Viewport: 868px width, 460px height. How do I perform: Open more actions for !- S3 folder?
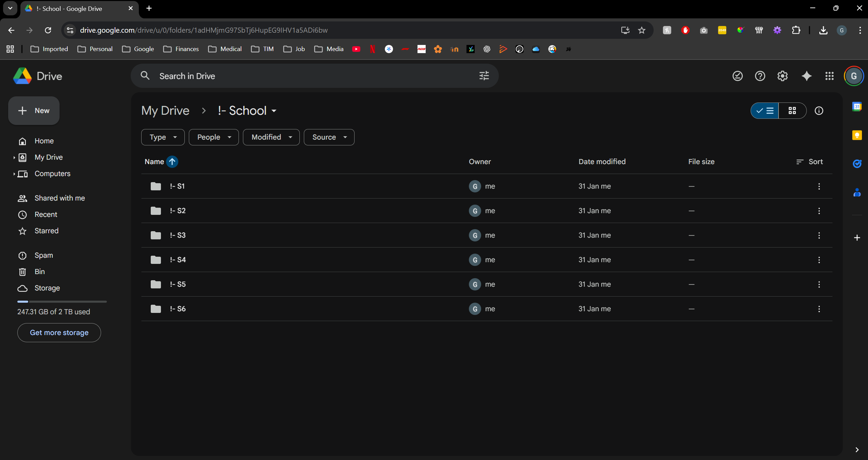coord(819,235)
